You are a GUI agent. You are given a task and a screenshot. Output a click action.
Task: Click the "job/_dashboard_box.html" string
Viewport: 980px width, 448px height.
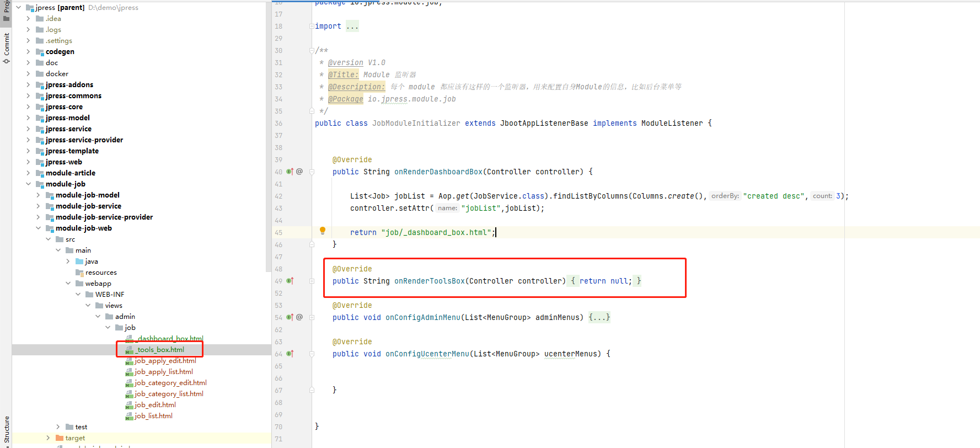[x=436, y=232]
